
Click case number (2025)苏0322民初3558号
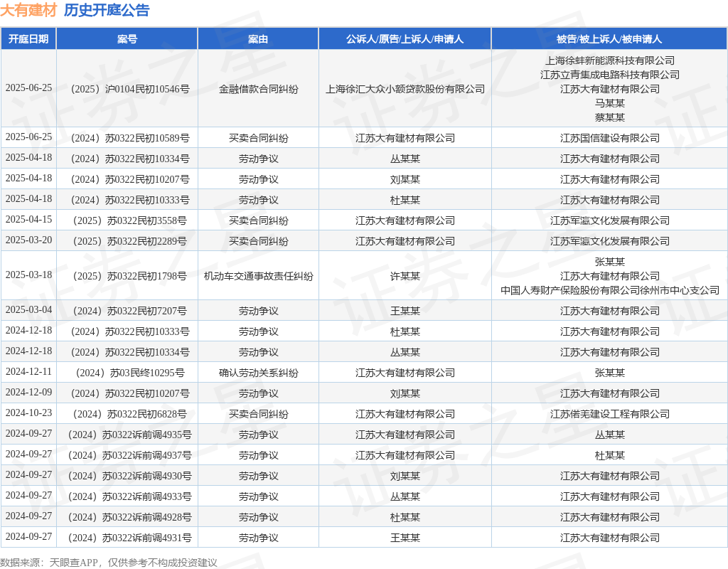coord(129,220)
